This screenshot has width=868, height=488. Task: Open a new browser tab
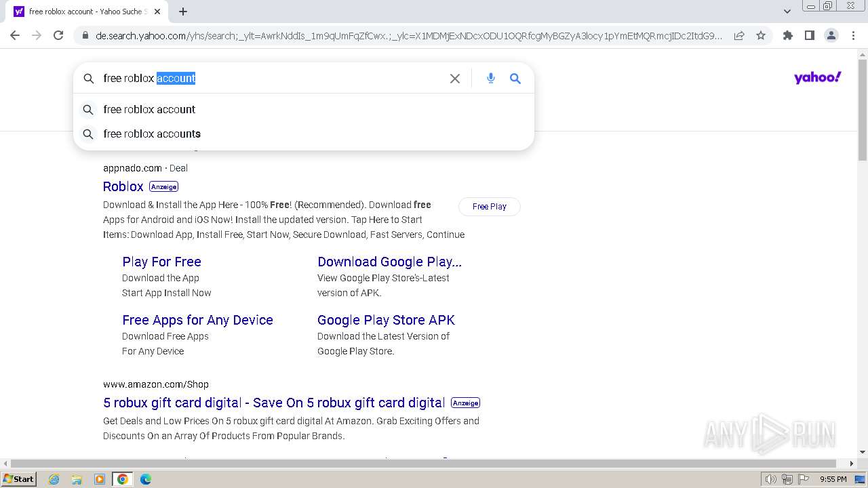(x=183, y=12)
